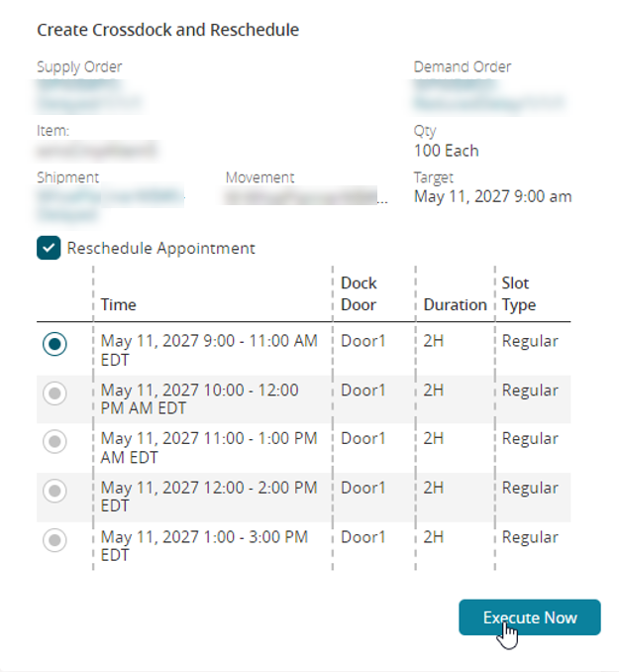Click the Create Crossdock and Reschedule title

click(168, 30)
